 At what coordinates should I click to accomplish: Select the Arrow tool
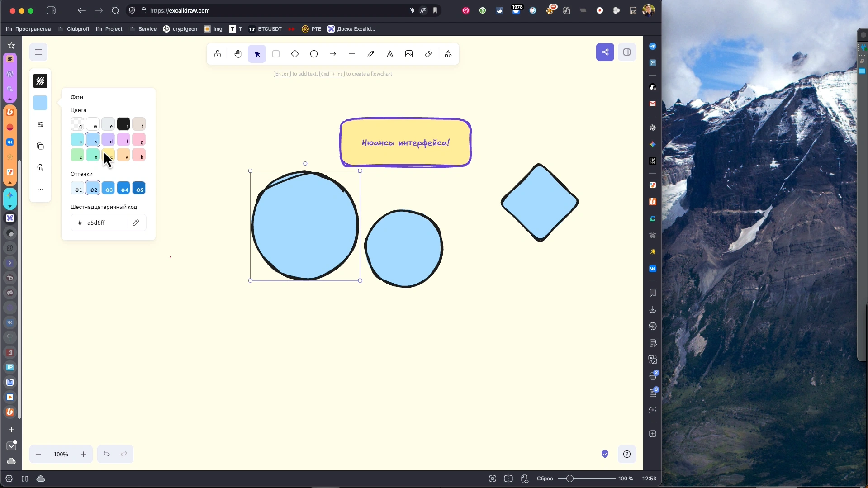click(x=333, y=54)
